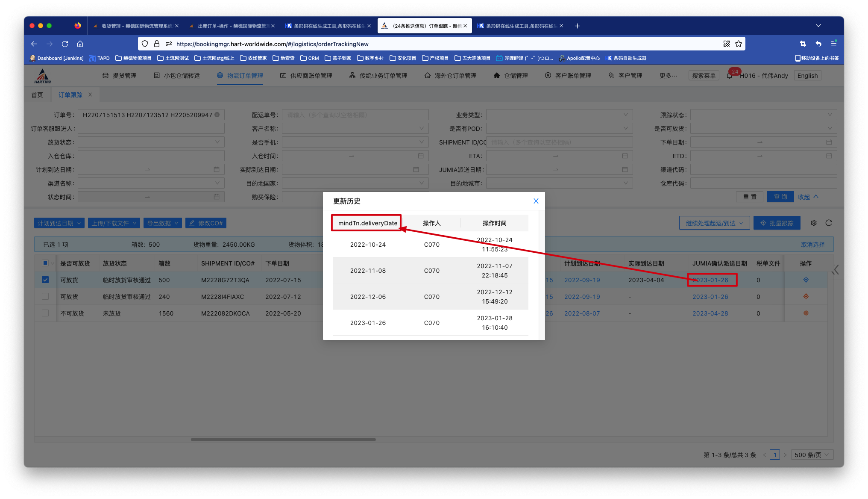Click 取消选择 link
The width and height of the screenshot is (868, 499).
pos(812,245)
